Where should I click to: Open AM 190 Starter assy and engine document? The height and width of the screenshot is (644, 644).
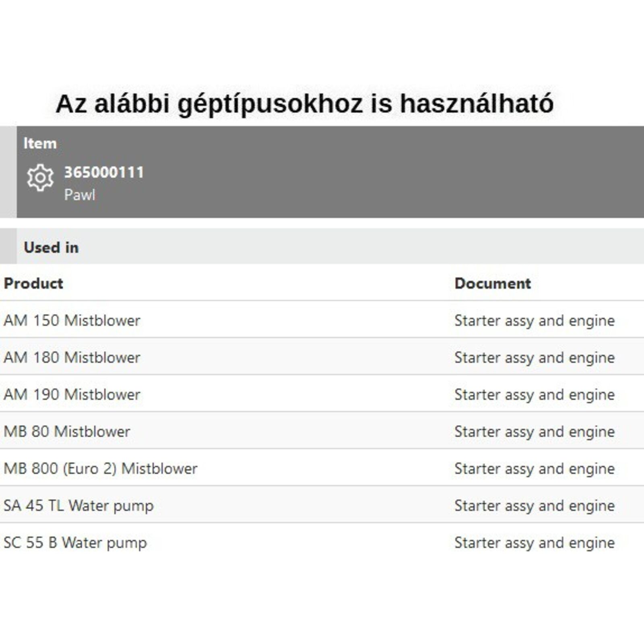pos(535,394)
